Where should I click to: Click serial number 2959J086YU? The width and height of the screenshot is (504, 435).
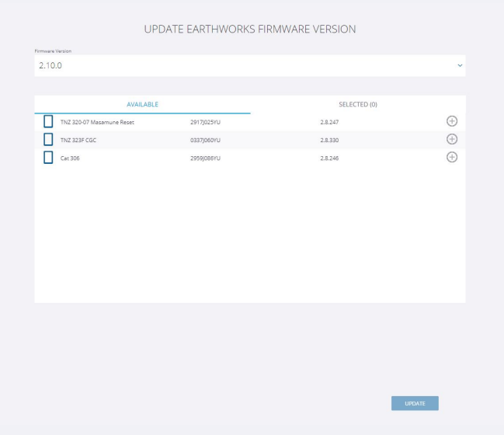(205, 158)
